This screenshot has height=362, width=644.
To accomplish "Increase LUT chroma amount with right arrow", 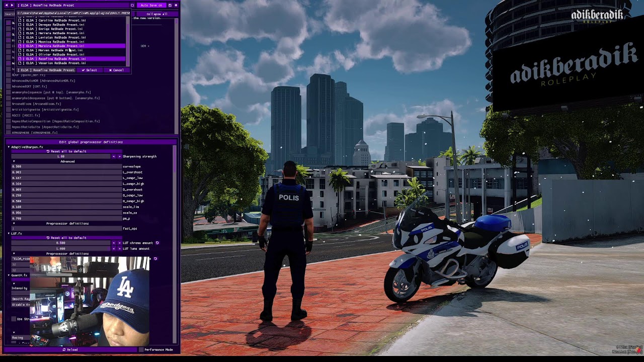I will (x=119, y=243).
